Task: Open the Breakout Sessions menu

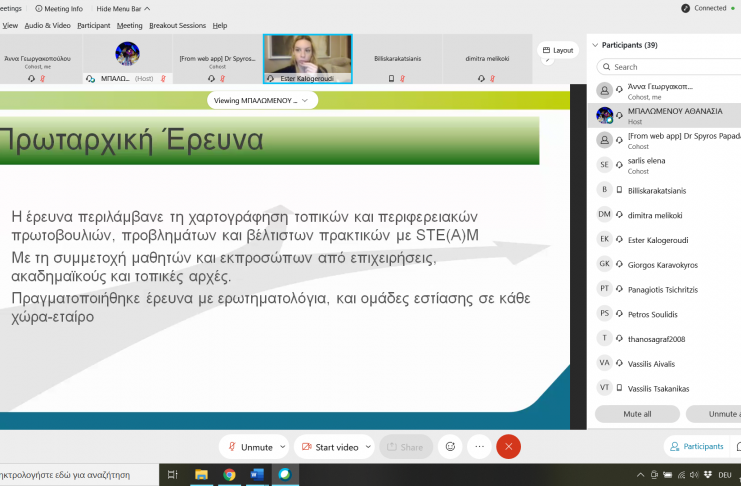Action: [x=177, y=25]
